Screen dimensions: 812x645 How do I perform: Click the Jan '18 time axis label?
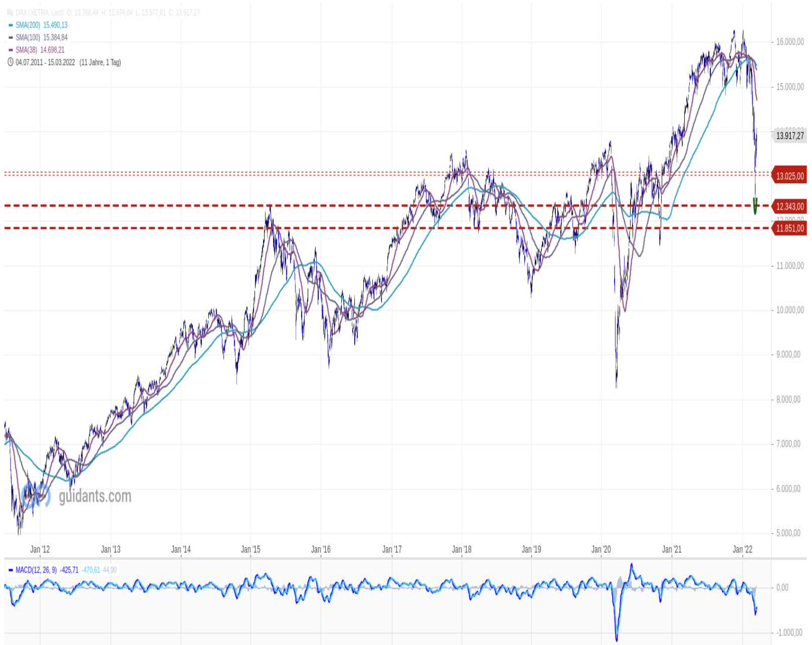click(x=462, y=550)
